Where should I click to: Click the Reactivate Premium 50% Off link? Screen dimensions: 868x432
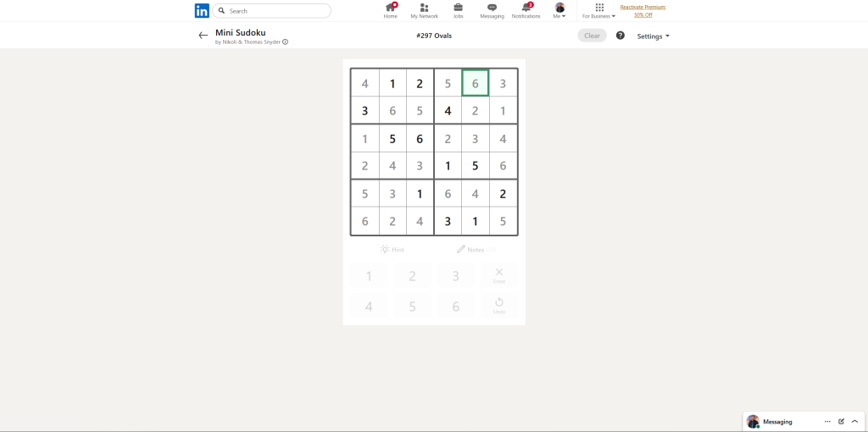tap(643, 11)
